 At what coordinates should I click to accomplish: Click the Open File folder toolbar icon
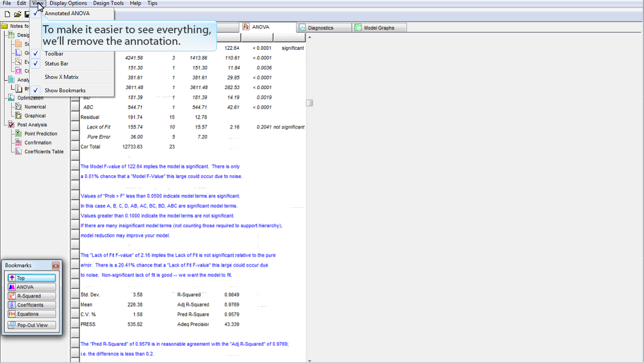point(17,15)
